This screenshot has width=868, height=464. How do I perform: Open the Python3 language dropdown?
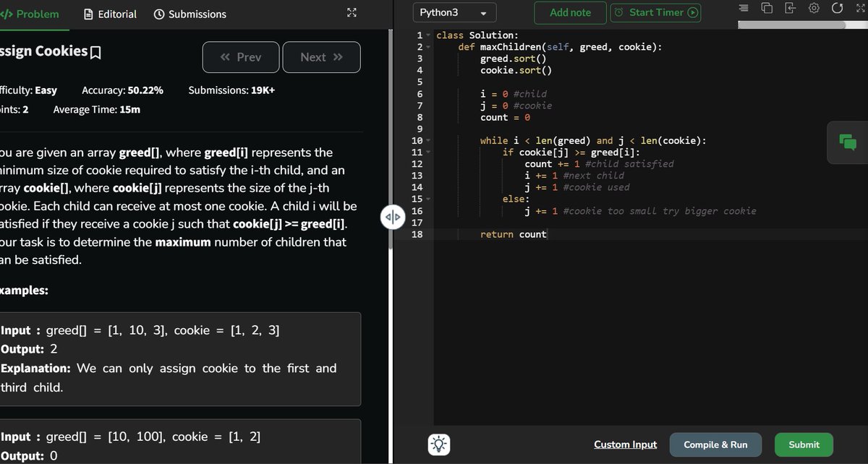coord(455,13)
